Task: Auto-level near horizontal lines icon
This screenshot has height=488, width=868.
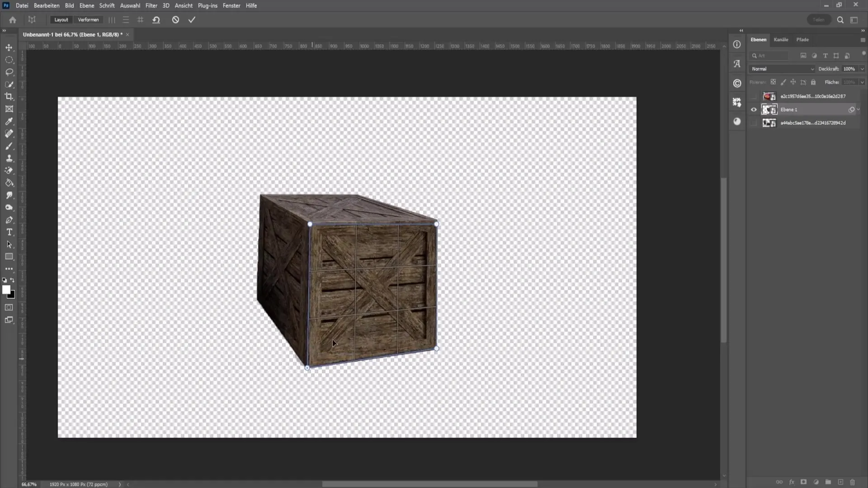Action: (126, 20)
